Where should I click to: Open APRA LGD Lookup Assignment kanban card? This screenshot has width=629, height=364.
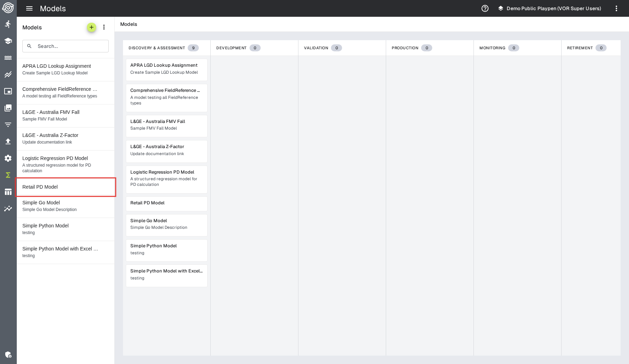[166, 69]
